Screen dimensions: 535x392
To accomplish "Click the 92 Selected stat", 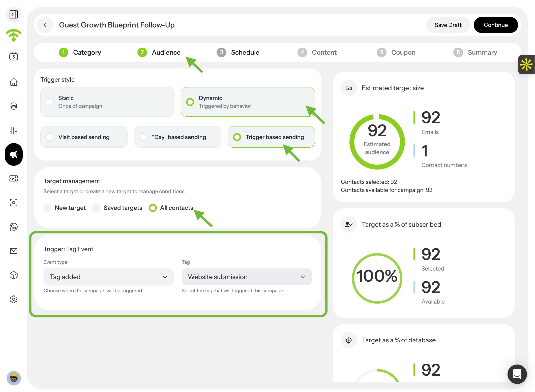I will pos(429,259).
